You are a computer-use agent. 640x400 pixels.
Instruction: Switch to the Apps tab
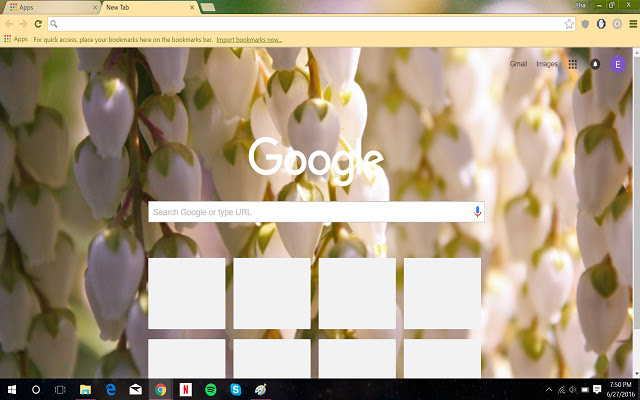51,7
